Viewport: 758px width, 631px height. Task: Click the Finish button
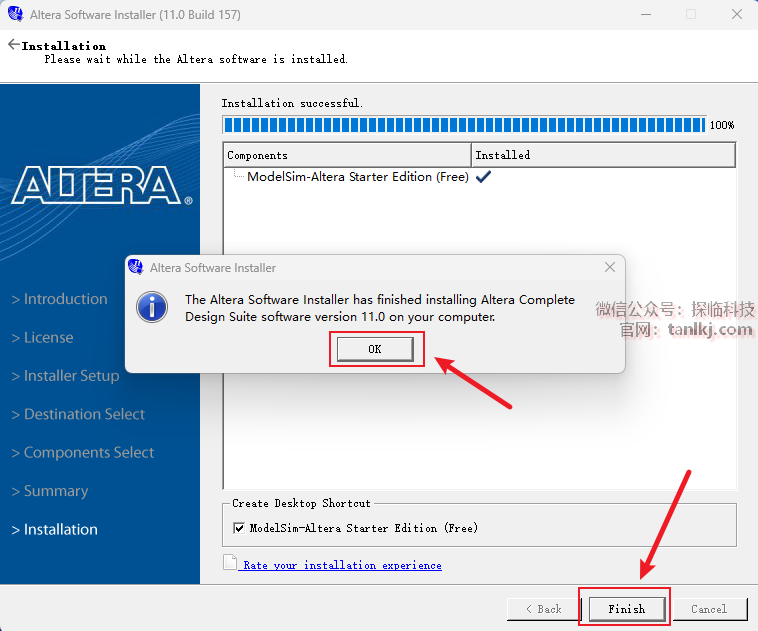point(627,609)
